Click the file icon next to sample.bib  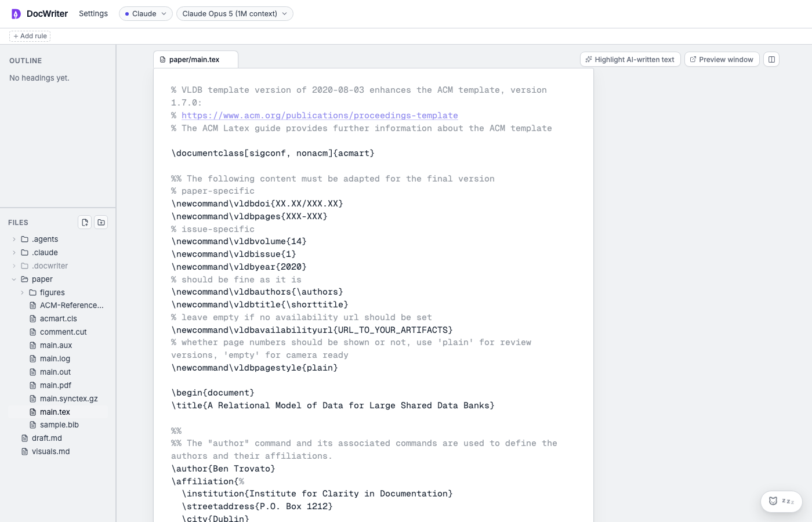coord(32,425)
